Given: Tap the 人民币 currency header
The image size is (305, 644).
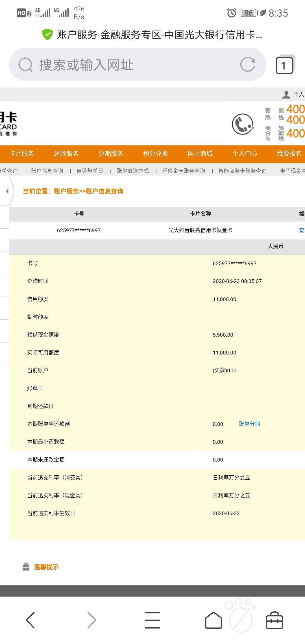Looking at the screenshot, I should (x=276, y=246).
